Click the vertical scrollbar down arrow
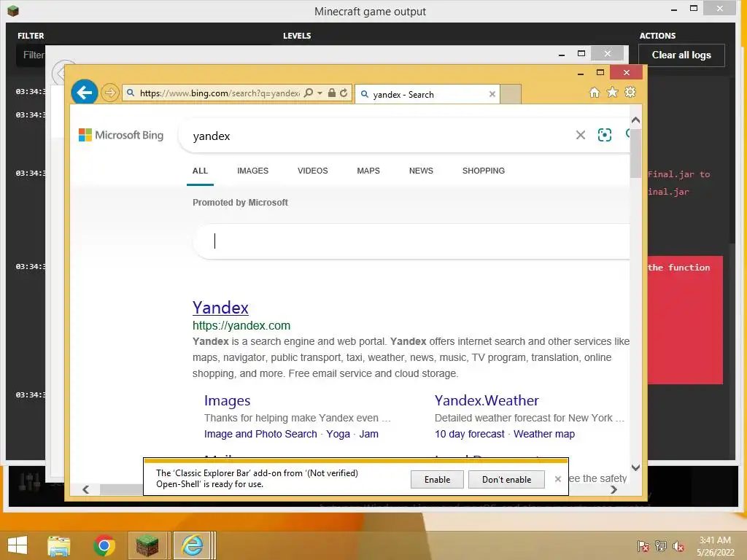747x560 pixels. tap(635, 467)
